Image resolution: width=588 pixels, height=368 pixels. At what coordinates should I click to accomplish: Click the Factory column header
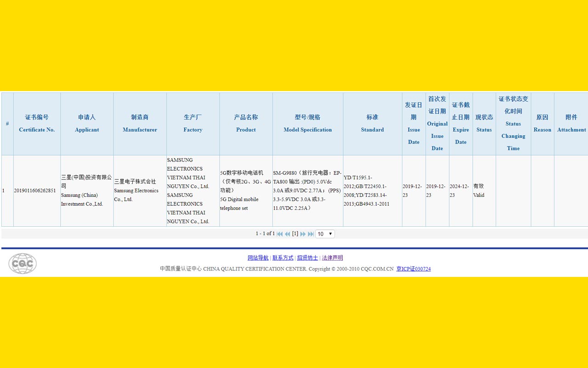pyautogui.click(x=193, y=124)
